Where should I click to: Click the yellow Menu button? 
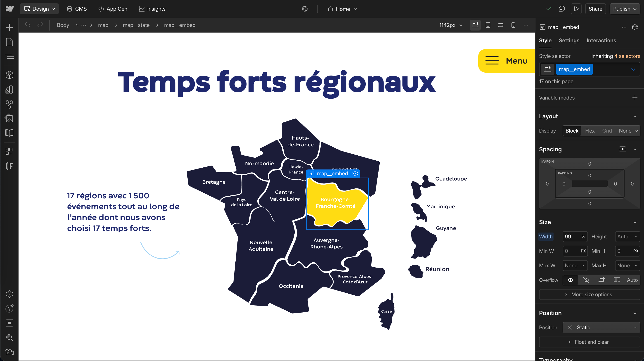click(x=506, y=61)
